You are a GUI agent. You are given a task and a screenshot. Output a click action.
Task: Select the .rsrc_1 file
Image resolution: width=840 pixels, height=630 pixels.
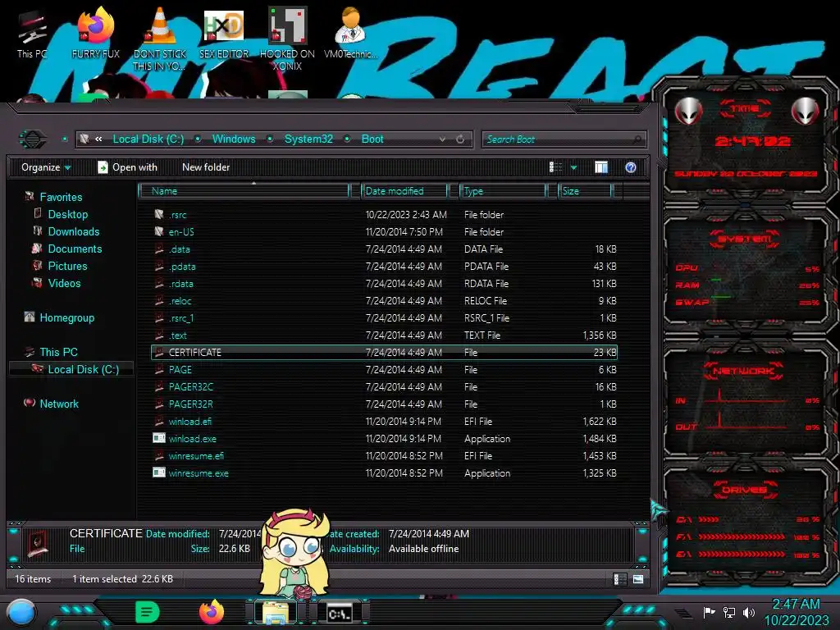coord(181,318)
